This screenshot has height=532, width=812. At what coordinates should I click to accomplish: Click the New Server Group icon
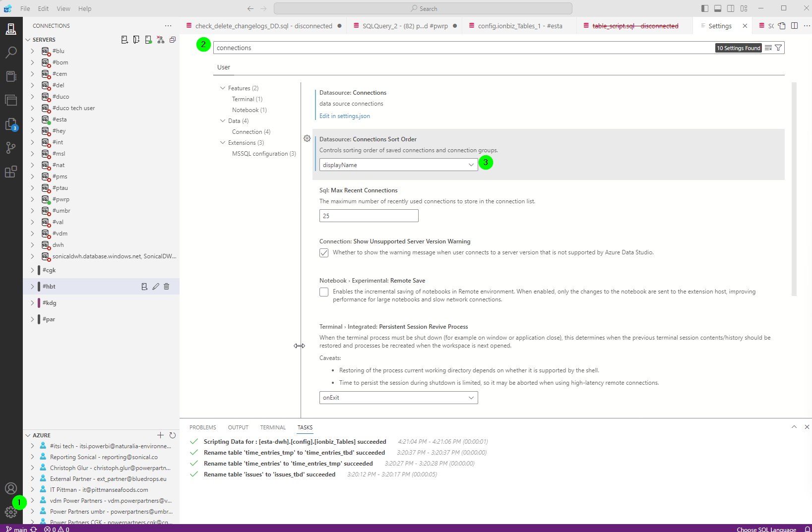136,40
